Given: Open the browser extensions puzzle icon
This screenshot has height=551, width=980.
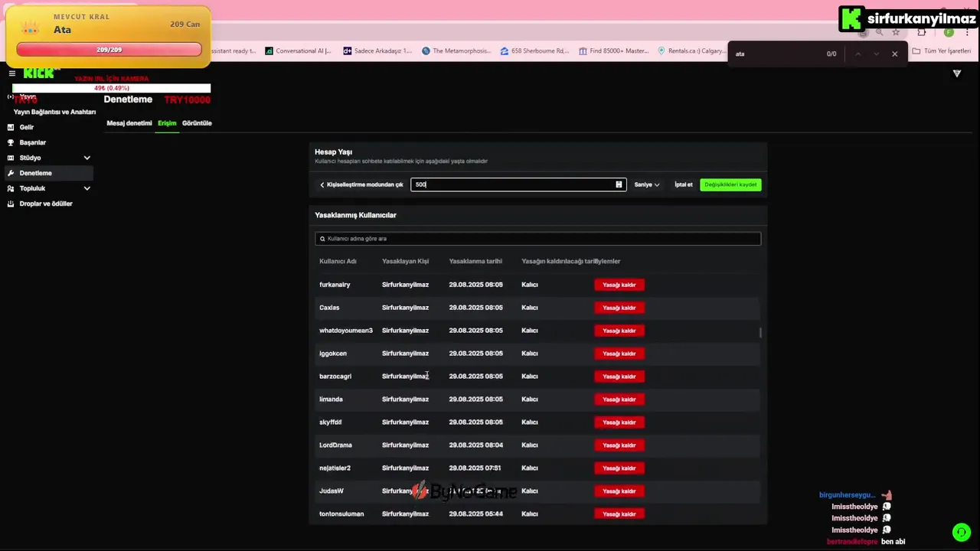Looking at the screenshot, I should tap(922, 32).
